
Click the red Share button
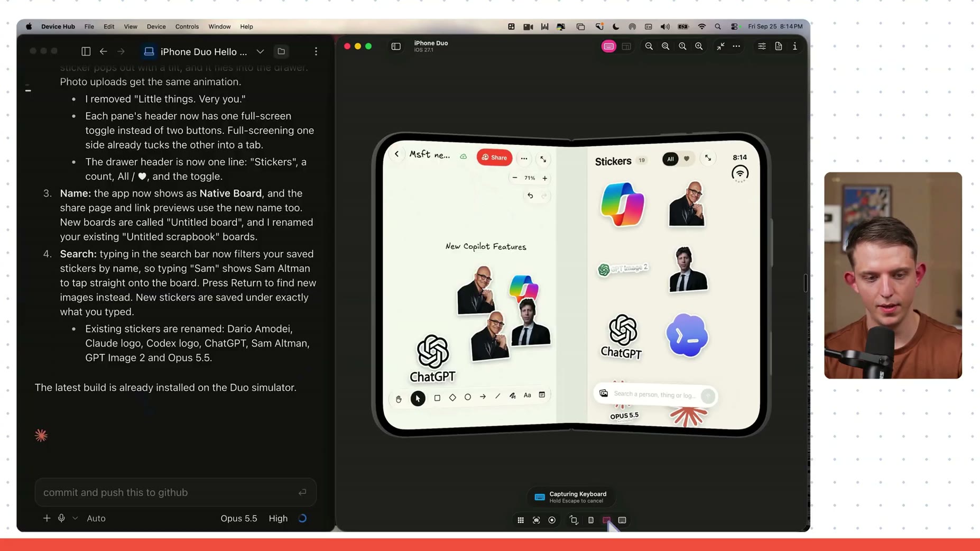click(494, 157)
